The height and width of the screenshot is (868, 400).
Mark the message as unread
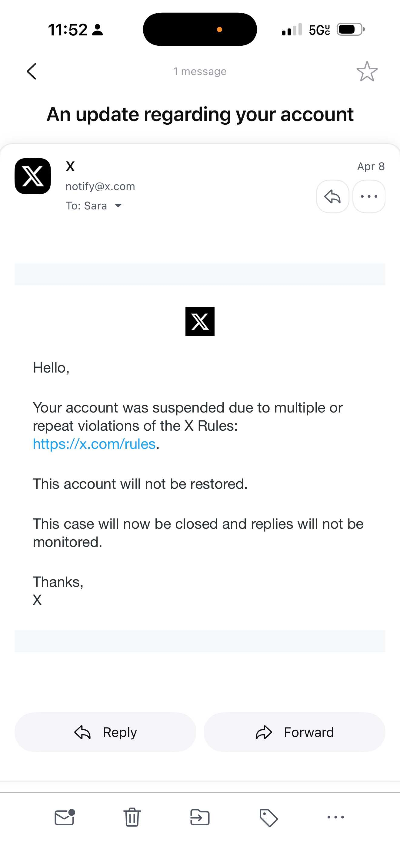pyautogui.click(x=65, y=817)
